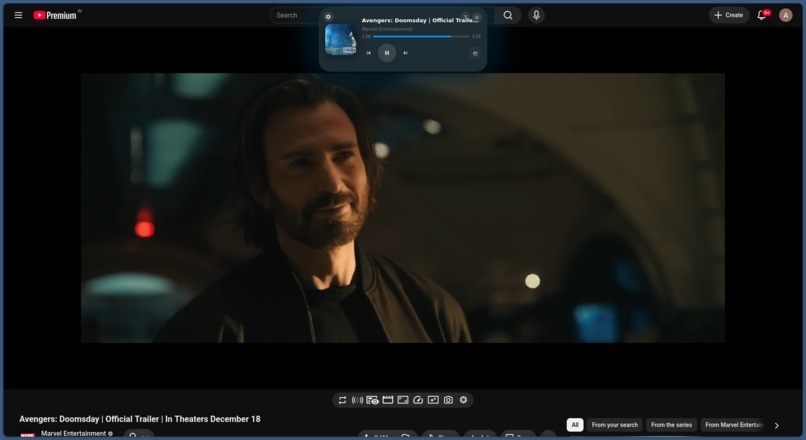Click the bottom-right button in media popup

475,53
